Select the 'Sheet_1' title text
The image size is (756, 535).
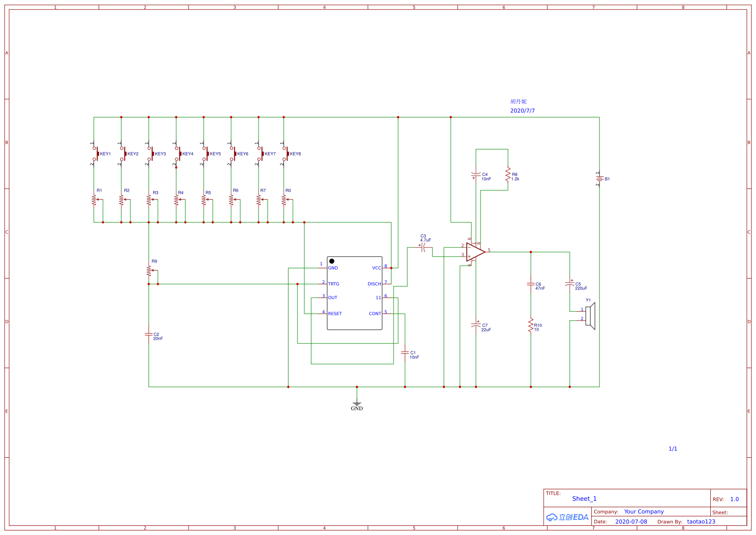[584, 499]
